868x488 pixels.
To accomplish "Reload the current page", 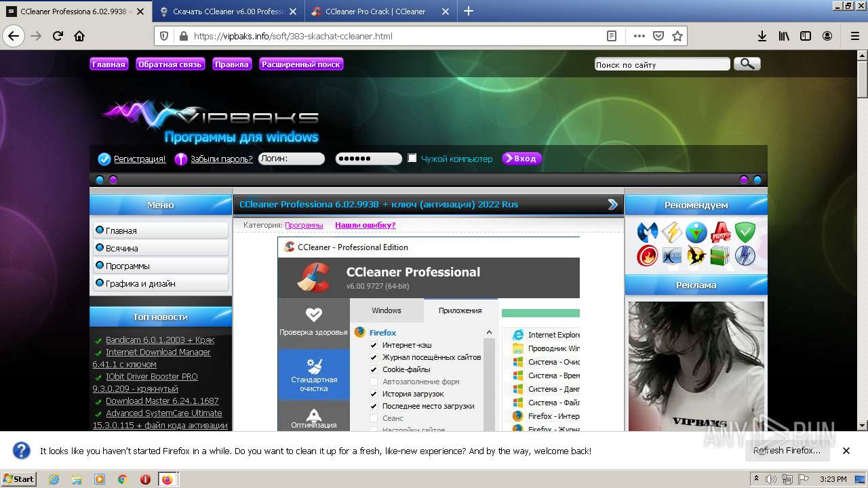I will click(x=58, y=36).
